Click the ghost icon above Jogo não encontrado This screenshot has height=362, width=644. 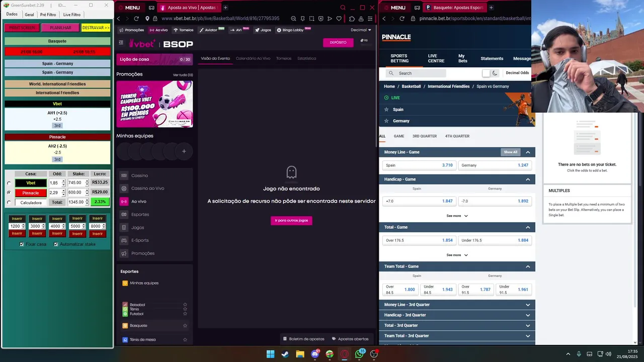291,172
